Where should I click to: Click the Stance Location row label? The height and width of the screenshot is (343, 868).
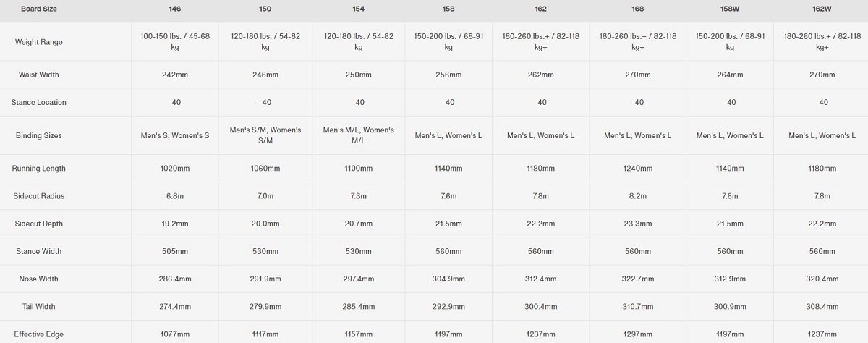pyautogui.click(x=39, y=102)
